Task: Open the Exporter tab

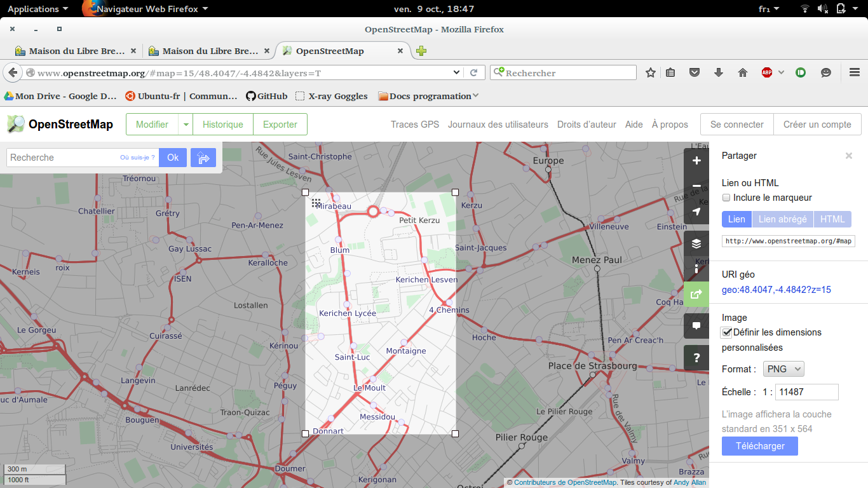Action: click(280, 125)
